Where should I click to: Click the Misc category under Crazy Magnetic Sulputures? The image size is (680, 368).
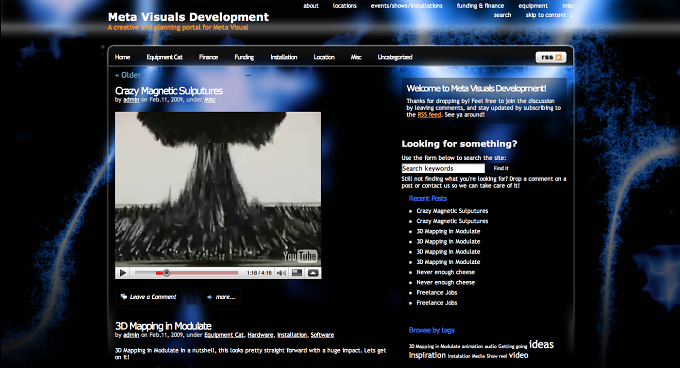pos(210,100)
